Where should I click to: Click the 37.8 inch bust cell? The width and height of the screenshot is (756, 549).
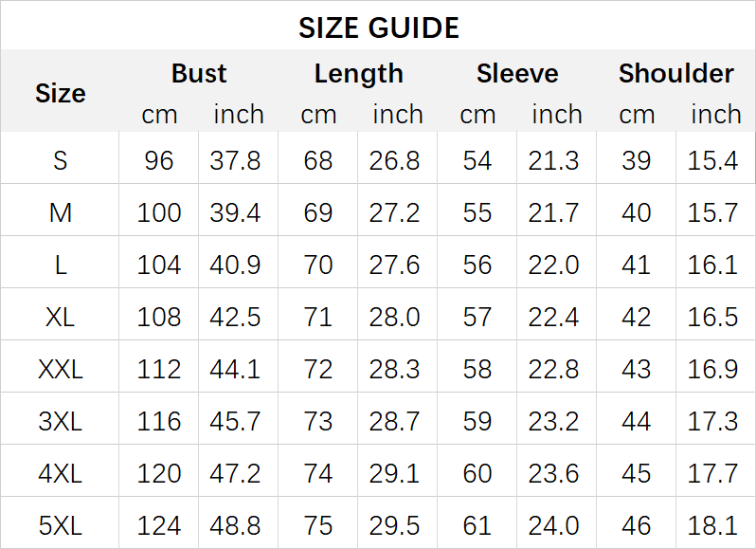click(235, 160)
